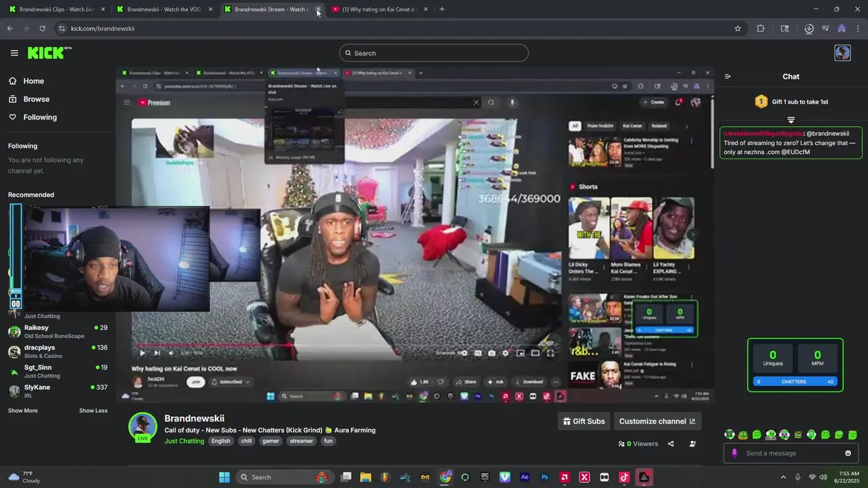Image resolution: width=868 pixels, height=488 pixels.
Task: Open a new browser tab
Action: pos(442,9)
